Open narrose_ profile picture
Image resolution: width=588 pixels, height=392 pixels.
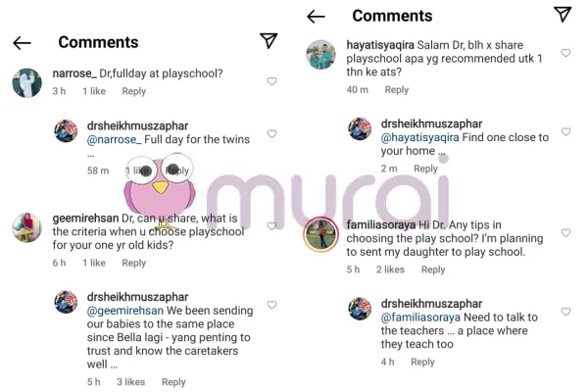point(27,83)
